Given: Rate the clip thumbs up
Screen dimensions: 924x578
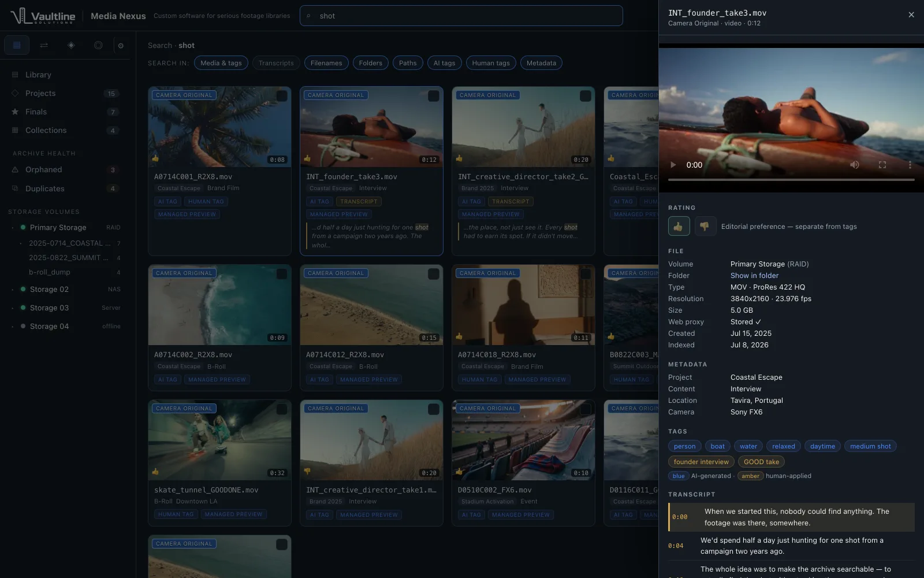Looking at the screenshot, I should 679,226.
